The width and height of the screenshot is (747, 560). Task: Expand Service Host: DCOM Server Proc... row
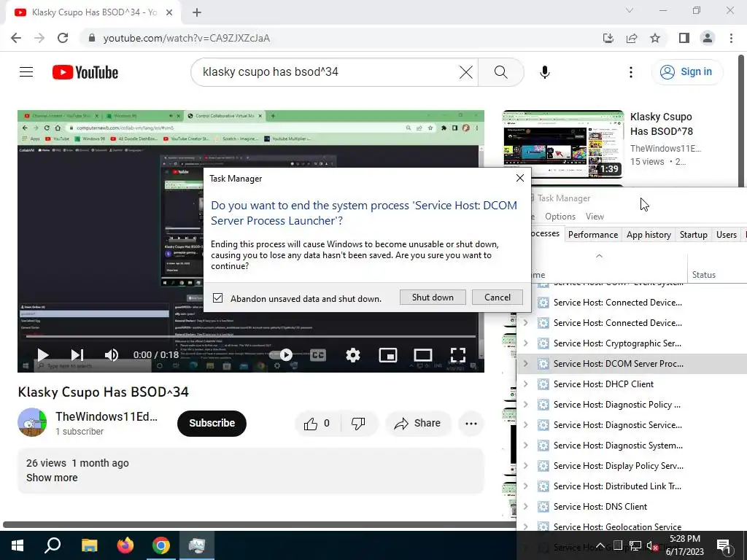click(x=525, y=364)
